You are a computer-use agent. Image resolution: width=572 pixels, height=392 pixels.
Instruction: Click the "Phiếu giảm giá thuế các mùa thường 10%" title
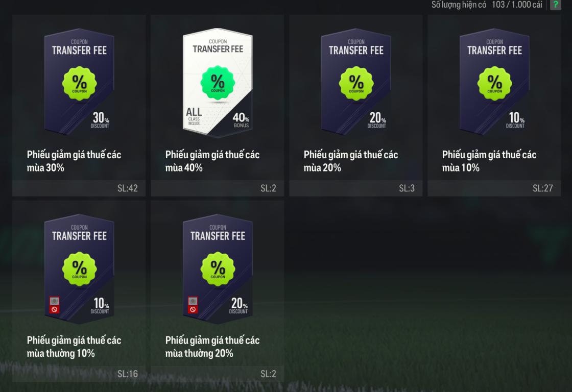(x=74, y=347)
